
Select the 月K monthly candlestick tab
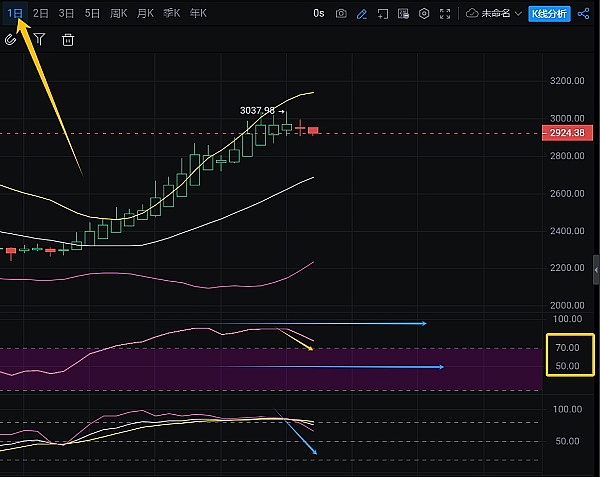(145, 14)
